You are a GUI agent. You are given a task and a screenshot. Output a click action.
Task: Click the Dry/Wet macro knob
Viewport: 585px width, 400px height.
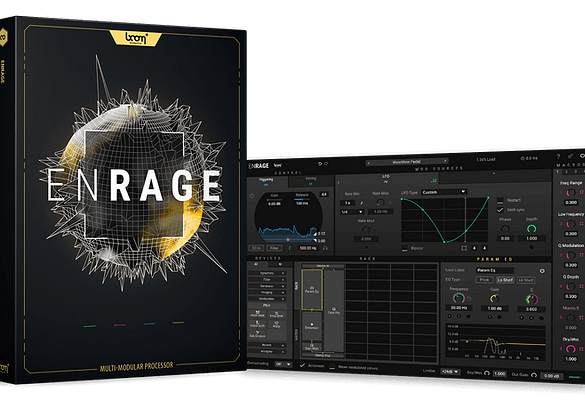coord(571,349)
